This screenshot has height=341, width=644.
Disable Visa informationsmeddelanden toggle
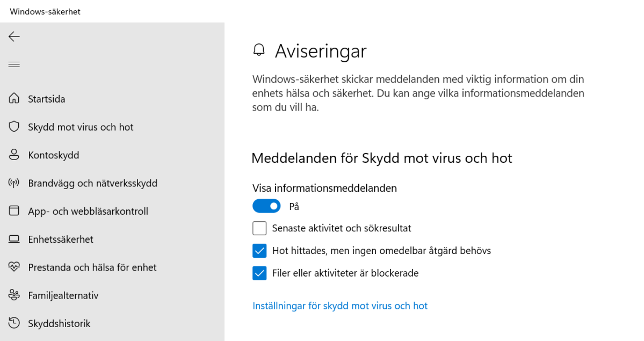click(266, 206)
